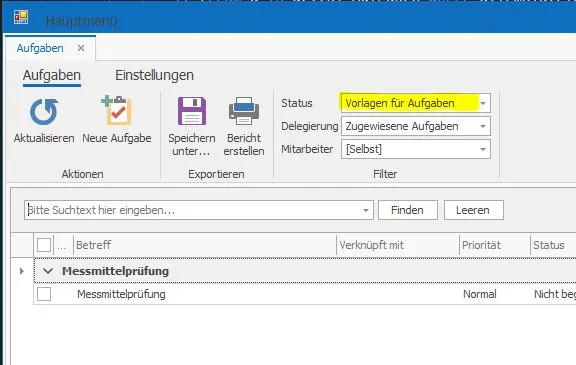Check the Messmittelprüfung row checkbox

click(44, 294)
